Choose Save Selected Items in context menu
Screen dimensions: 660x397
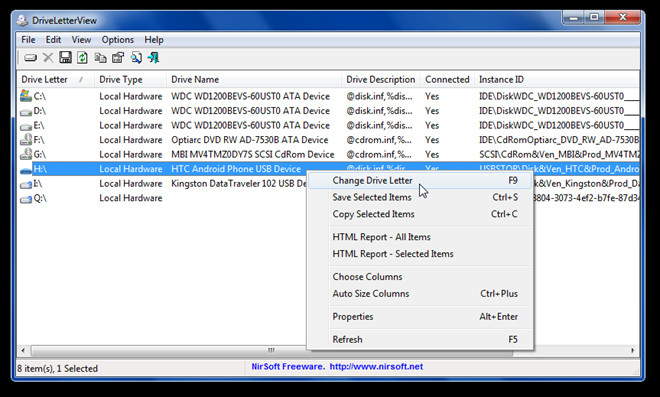421,197
